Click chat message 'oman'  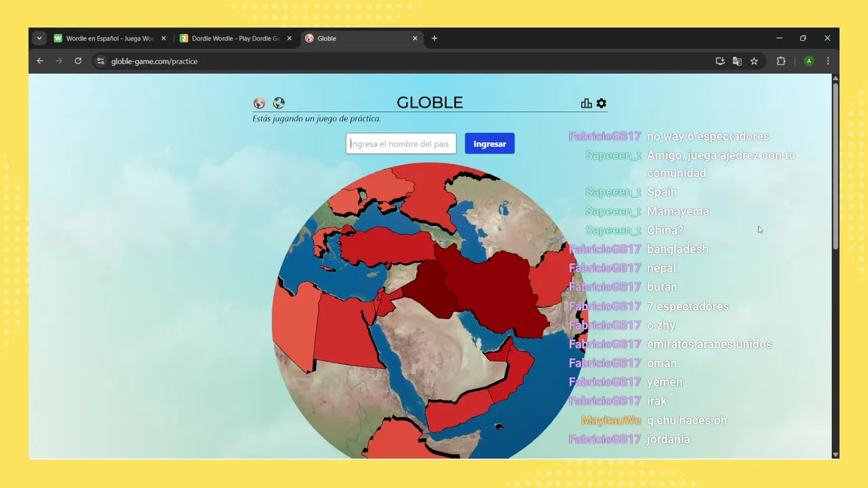tap(662, 363)
